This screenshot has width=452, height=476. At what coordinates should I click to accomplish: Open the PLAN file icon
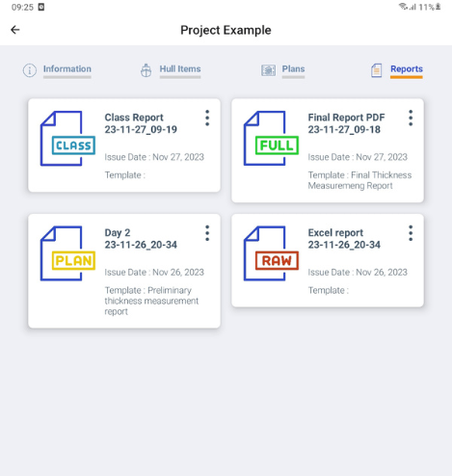click(67, 253)
